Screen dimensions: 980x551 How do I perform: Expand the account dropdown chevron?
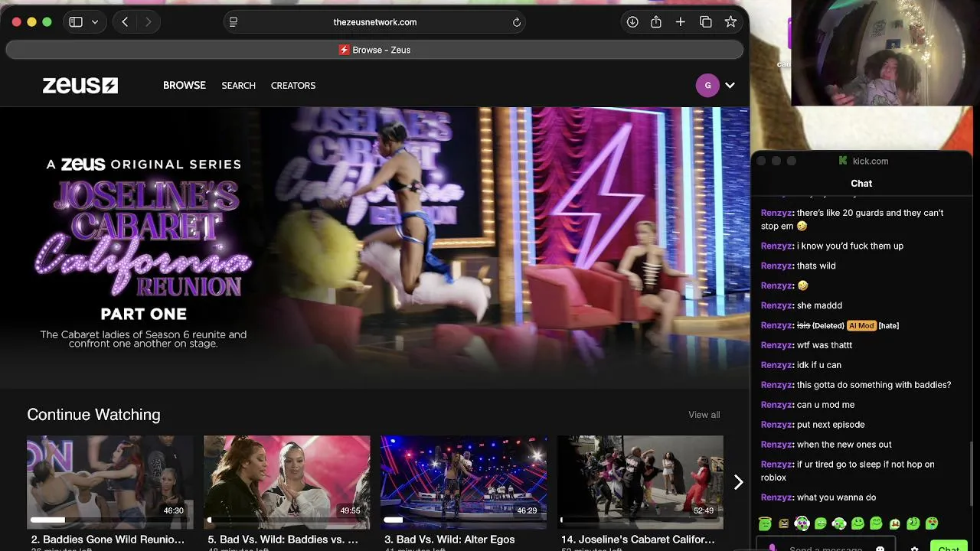tap(730, 85)
